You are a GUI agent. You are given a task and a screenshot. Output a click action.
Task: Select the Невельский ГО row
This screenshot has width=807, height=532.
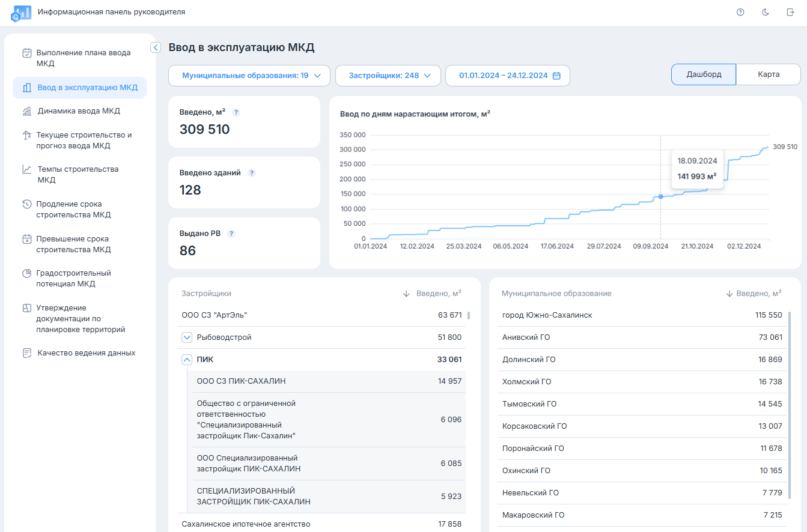[x=642, y=493]
